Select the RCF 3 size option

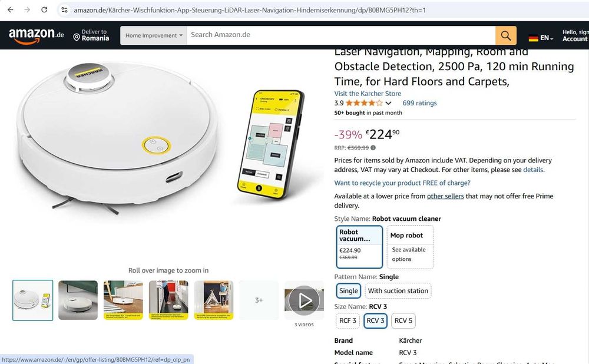(348, 320)
